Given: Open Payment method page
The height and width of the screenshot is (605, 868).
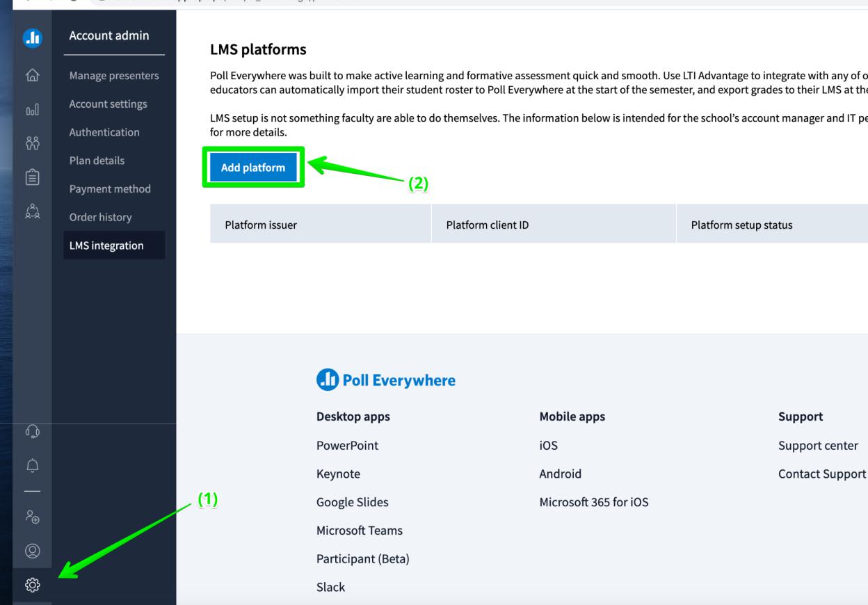Looking at the screenshot, I should coord(110,188).
